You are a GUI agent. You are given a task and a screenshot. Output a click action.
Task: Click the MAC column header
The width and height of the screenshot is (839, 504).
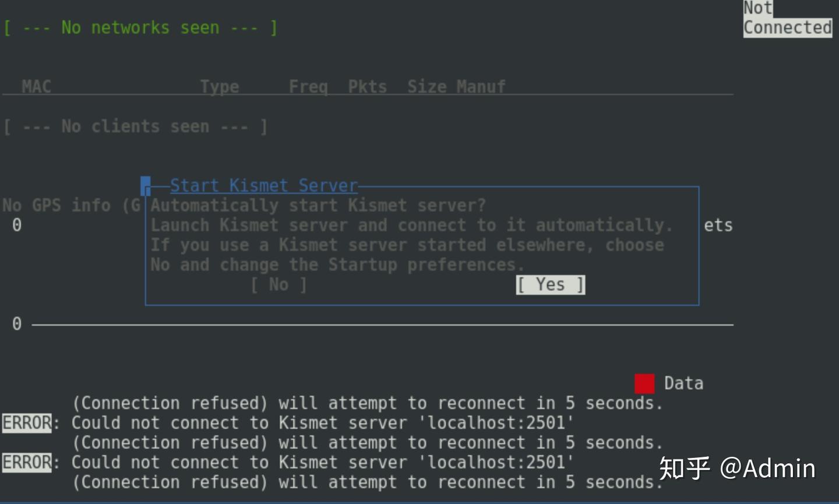pos(36,87)
